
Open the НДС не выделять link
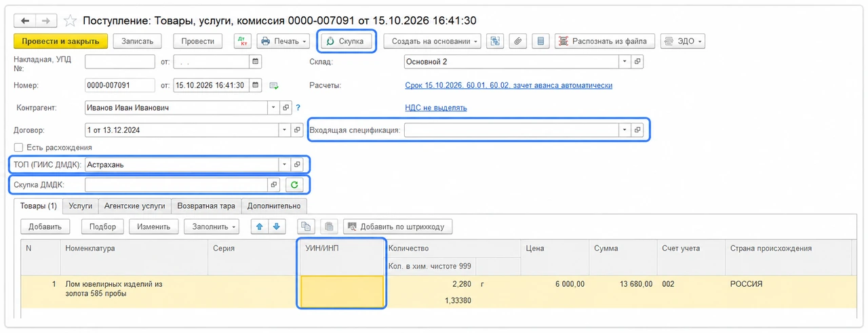pyautogui.click(x=435, y=108)
